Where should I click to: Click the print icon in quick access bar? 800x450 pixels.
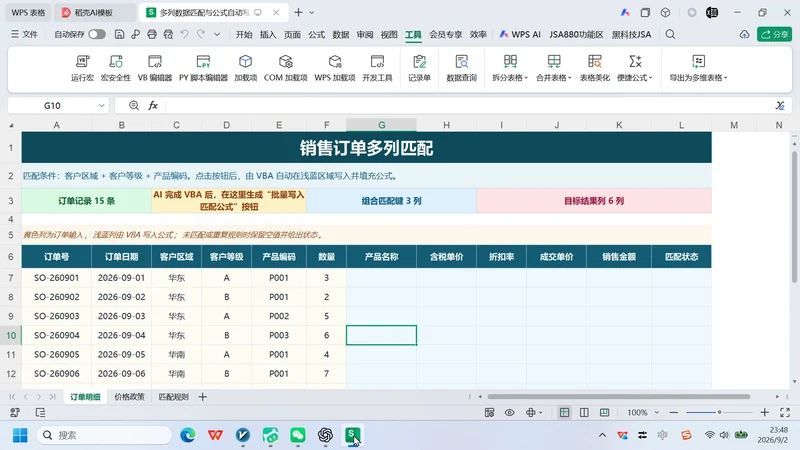tap(152, 34)
